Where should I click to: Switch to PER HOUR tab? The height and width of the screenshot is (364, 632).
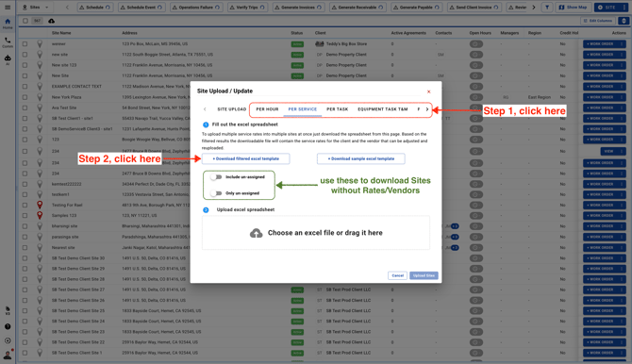tap(267, 109)
